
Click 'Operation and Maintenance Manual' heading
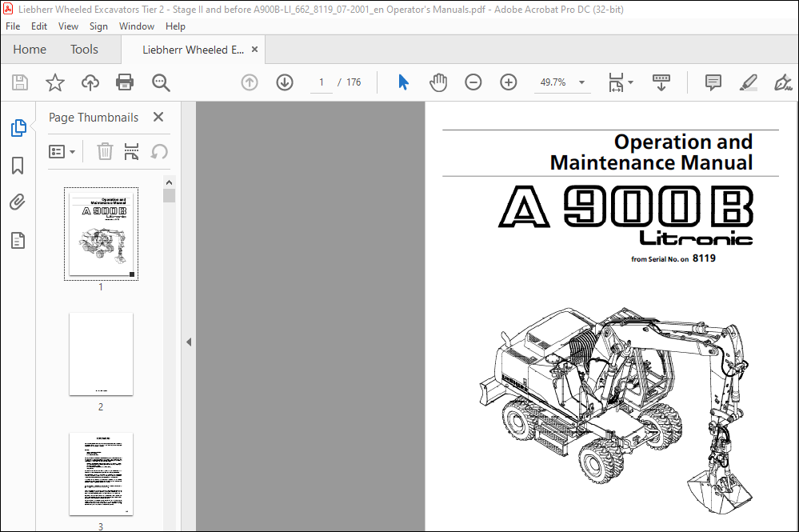point(651,152)
